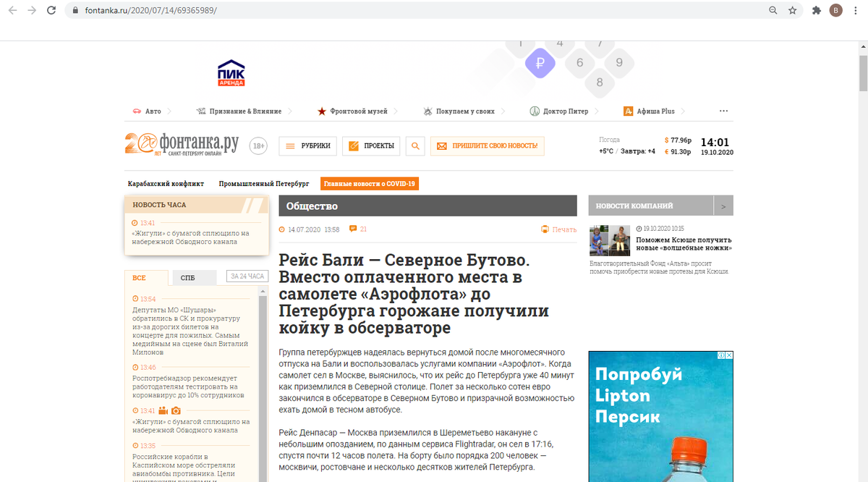Open Покупаем у своих section
The width and height of the screenshot is (868, 482).
464,111
